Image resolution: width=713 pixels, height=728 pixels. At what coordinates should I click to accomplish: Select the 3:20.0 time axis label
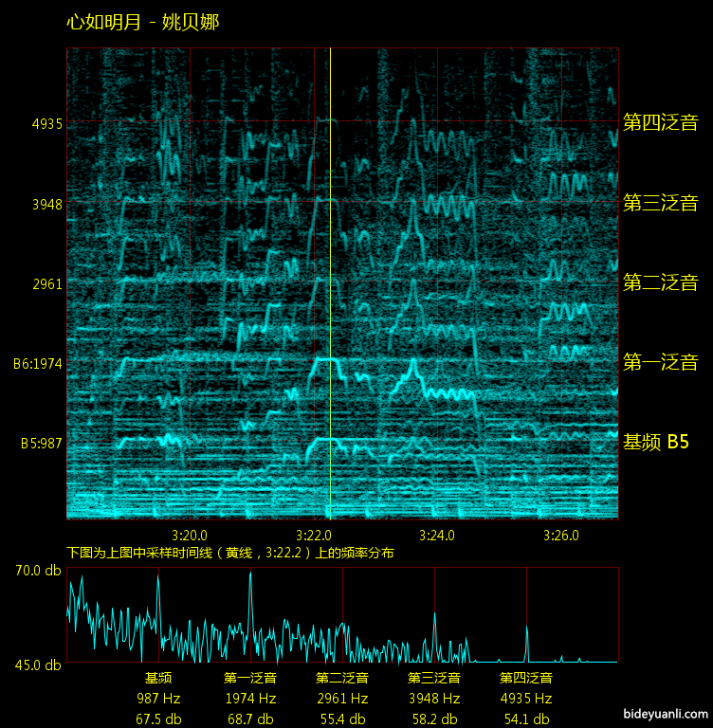pos(191,534)
